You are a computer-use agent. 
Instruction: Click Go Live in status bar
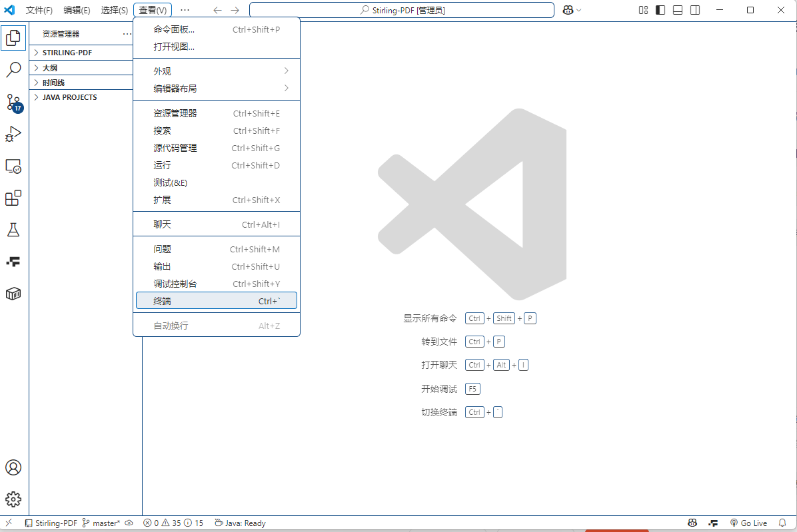coord(749,523)
